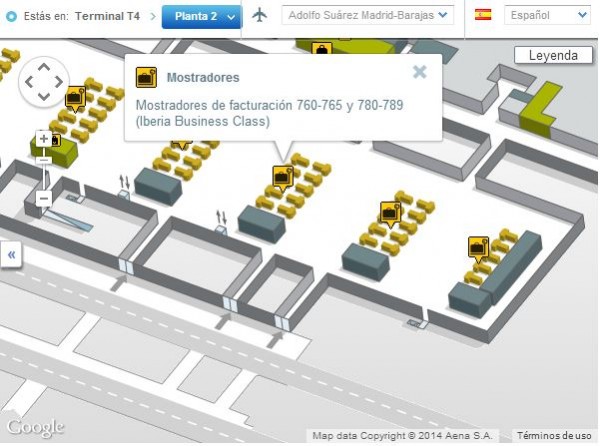The image size is (600, 446).
Task: Click the elevator arrows icon near center entrance
Action: point(221,217)
